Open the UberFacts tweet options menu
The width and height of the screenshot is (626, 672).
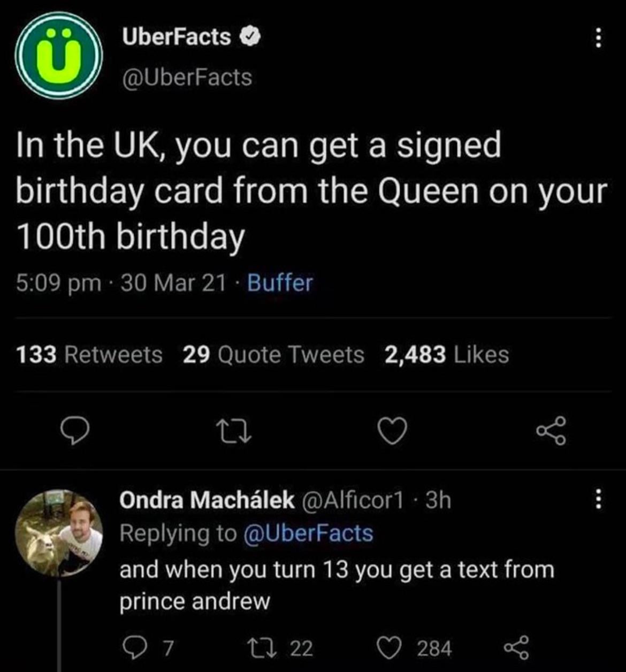(599, 38)
